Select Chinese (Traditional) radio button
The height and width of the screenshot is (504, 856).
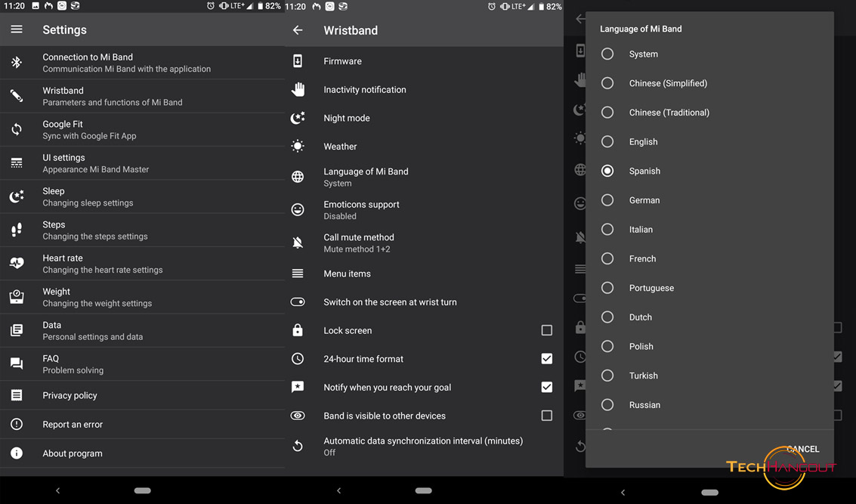(x=607, y=112)
